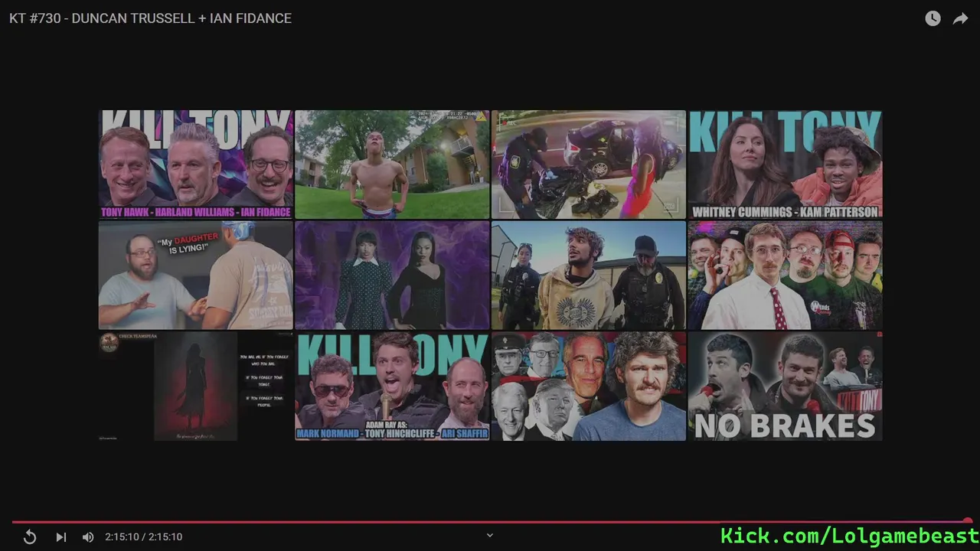Image resolution: width=980 pixels, height=551 pixels.
Task: Replay the video with the replay button
Action: coord(30,537)
